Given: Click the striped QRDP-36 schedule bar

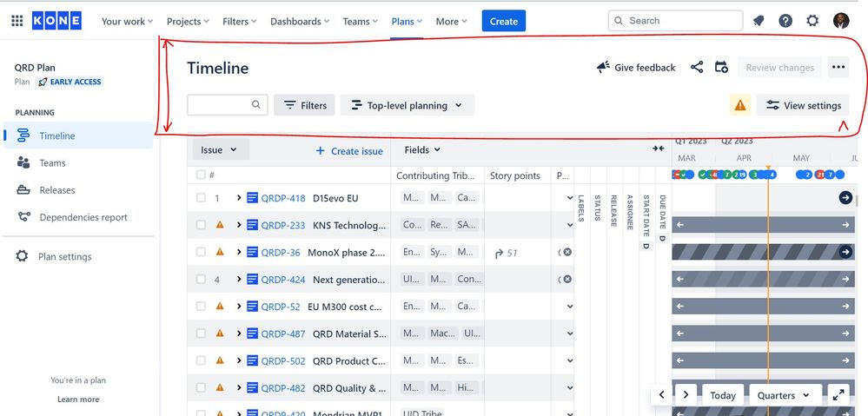Looking at the screenshot, I should click(764, 252).
